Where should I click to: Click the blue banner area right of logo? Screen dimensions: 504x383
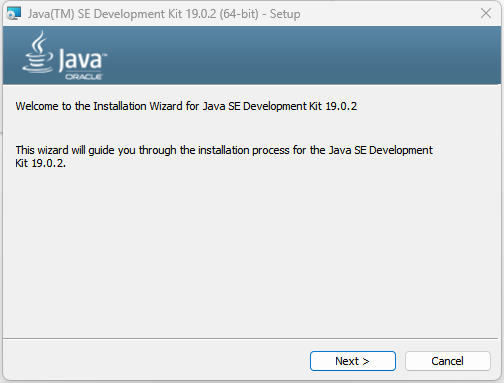tap(300, 55)
